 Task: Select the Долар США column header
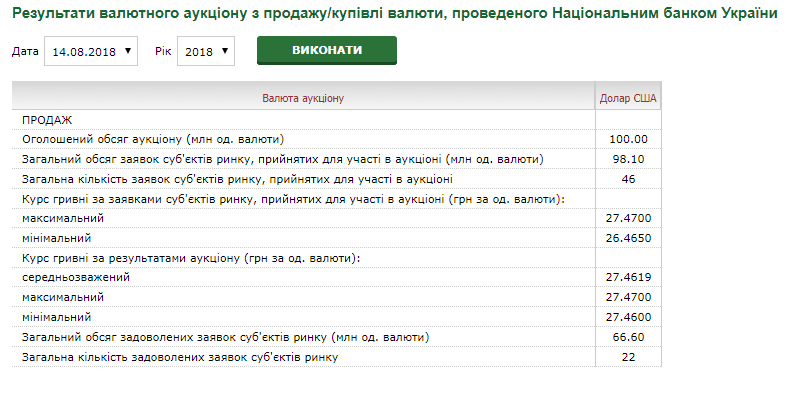point(628,98)
